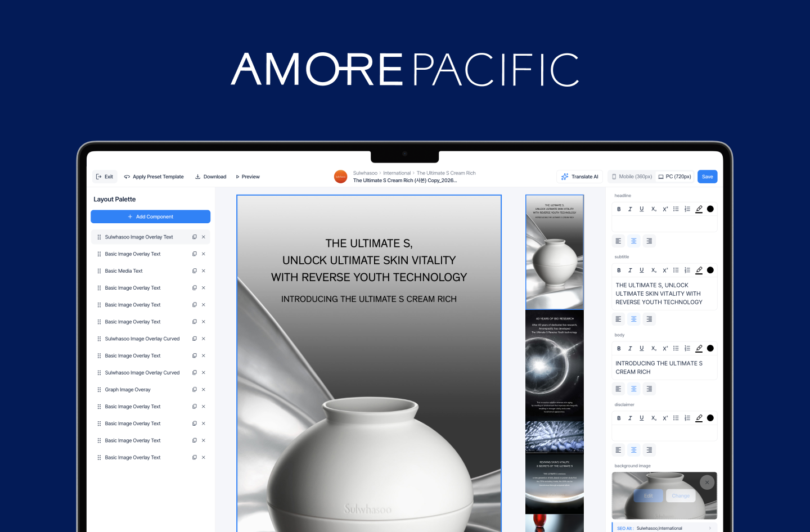Remove the background image with X icon
810x532 pixels.
[x=707, y=482]
